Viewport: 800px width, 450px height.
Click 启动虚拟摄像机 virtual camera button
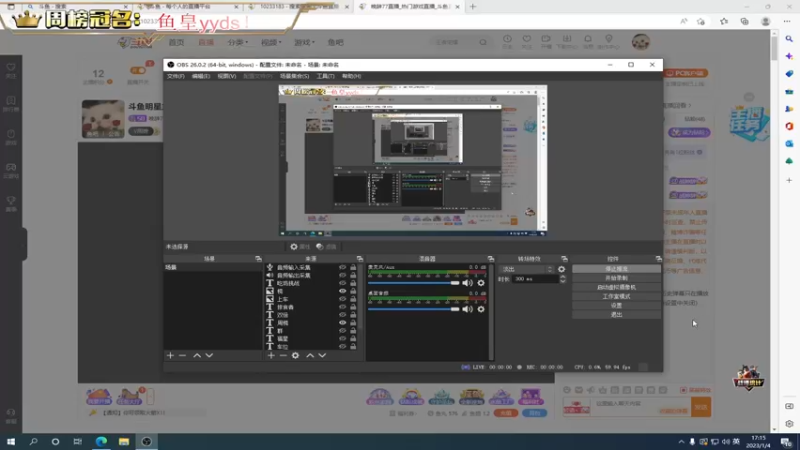pyautogui.click(x=616, y=287)
